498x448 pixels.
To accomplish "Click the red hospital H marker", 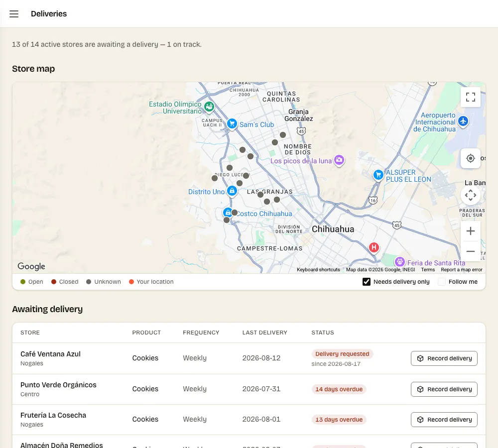I will (x=374, y=247).
